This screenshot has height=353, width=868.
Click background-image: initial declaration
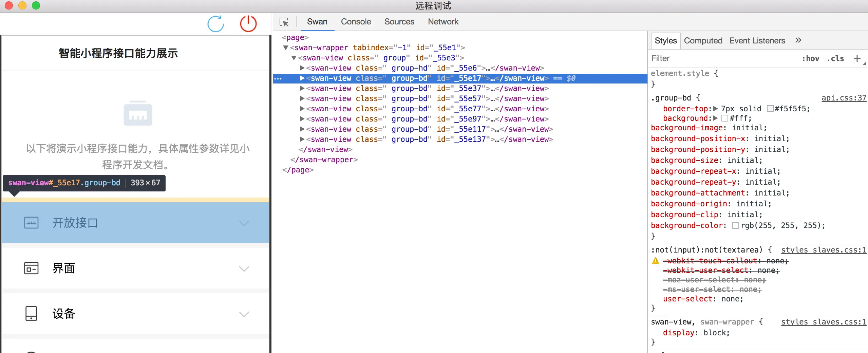click(709, 128)
